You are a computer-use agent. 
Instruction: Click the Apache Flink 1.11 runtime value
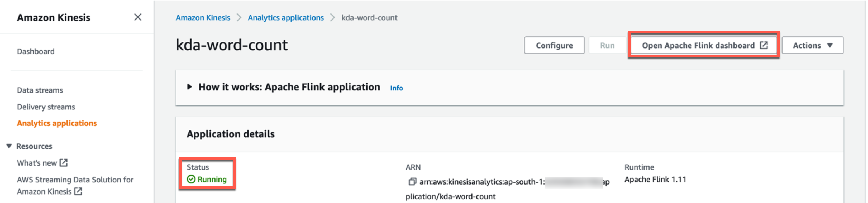click(x=655, y=179)
